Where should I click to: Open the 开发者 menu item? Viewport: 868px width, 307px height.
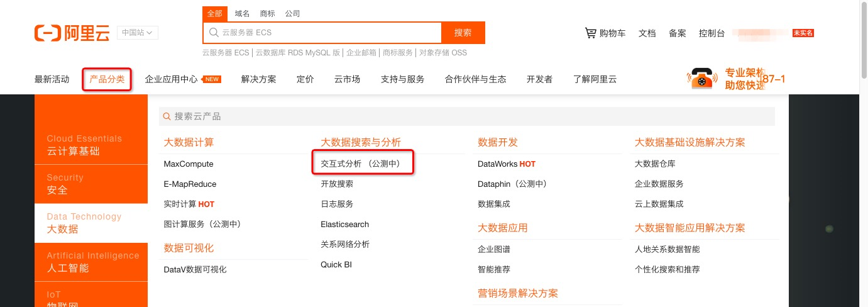pyautogui.click(x=540, y=79)
